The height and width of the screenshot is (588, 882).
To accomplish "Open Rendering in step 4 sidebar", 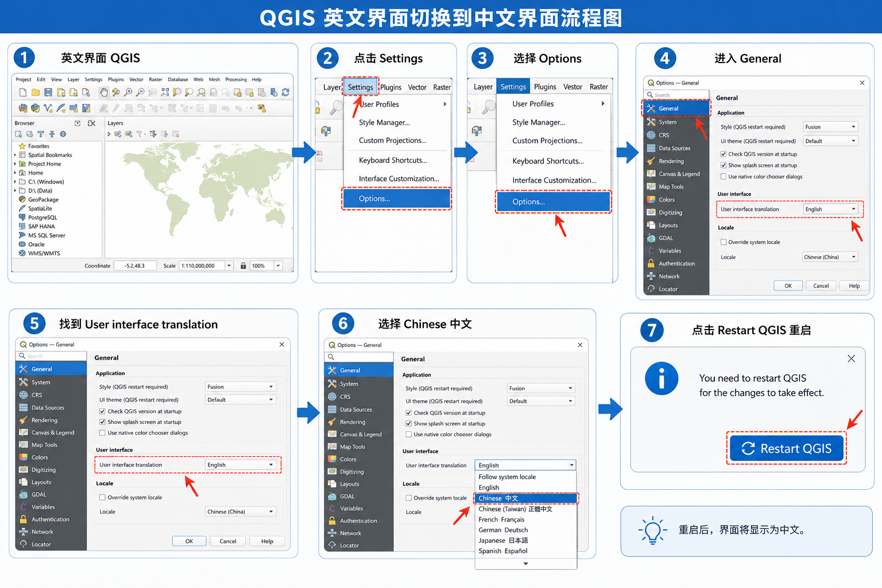I will click(676, 161).
